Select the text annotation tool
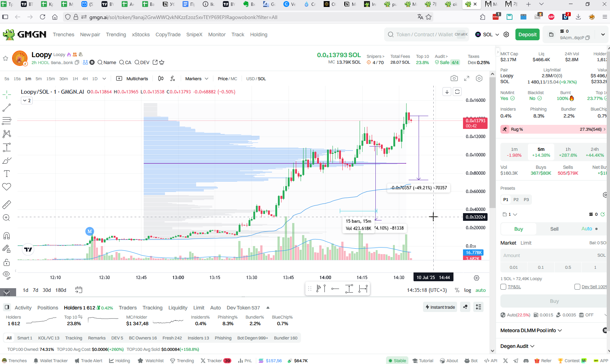Image resolution: width=610 pixels, height=364 pixels. [x=7, y=174]
